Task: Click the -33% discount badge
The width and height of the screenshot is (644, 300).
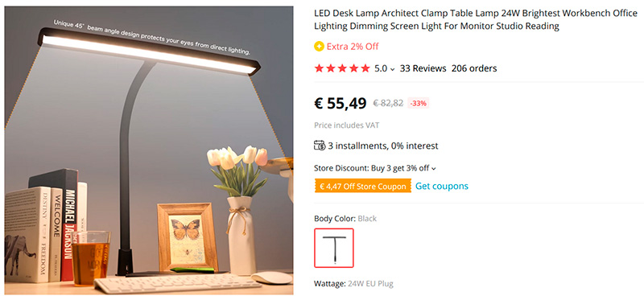Action: coord(419,104)
